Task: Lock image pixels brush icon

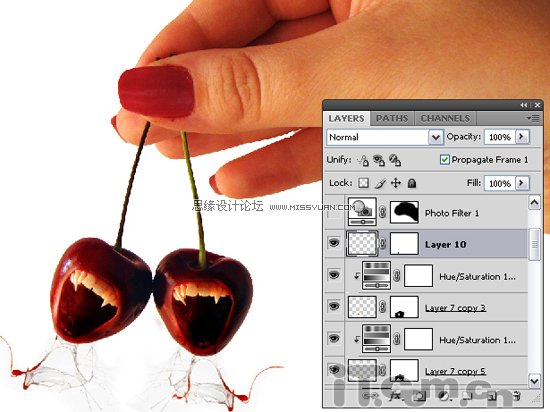Action: click(x=380, y=183)
